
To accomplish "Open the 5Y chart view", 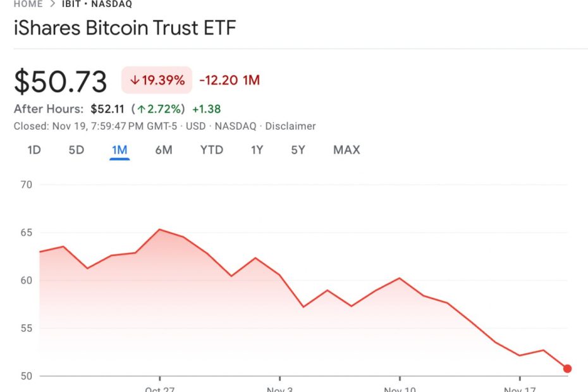I will [x=298, y=150].
